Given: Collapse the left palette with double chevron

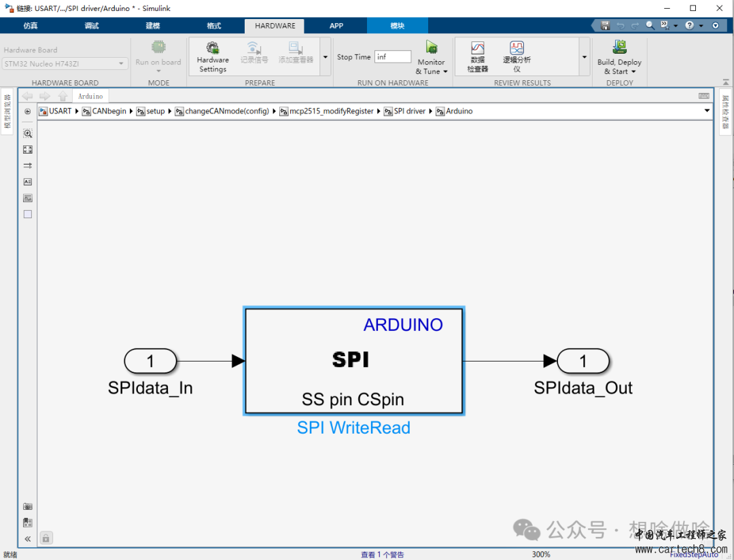Looking at the screenshot, I should [28, 539].
